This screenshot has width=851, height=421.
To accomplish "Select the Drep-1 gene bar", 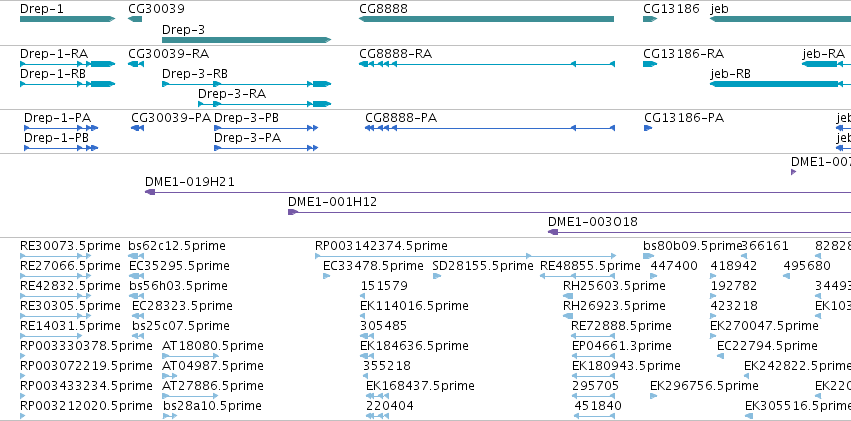I will click(x=67, y=19).
